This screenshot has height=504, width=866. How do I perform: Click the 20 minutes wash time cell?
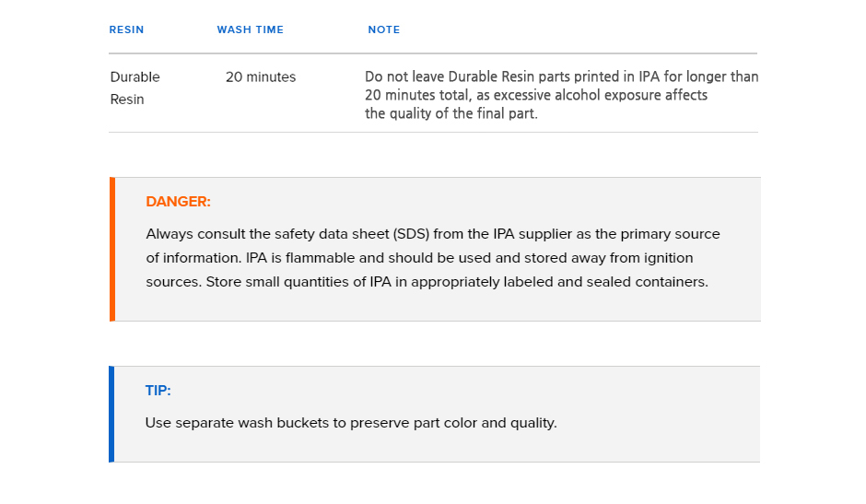tap(261, 76)
